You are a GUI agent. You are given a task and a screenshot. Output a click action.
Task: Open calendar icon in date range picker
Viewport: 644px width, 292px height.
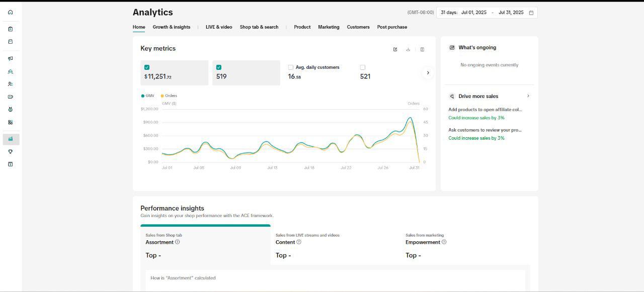(x=531, y=13)
